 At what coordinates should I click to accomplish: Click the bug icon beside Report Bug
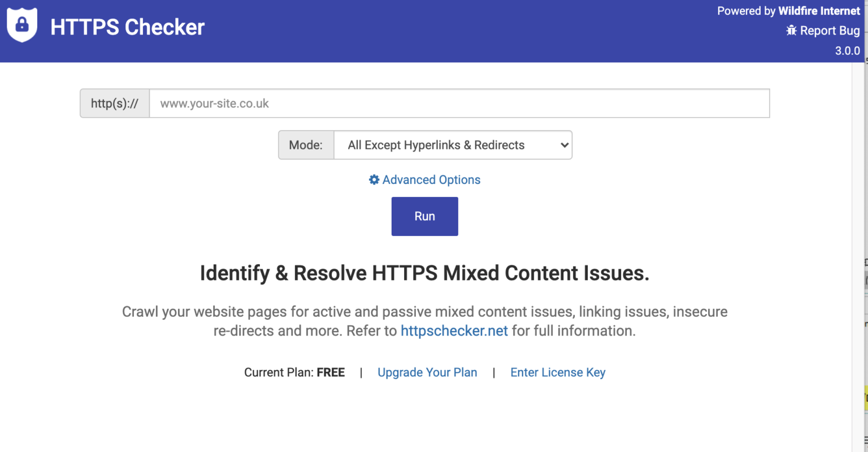point(791,31)
